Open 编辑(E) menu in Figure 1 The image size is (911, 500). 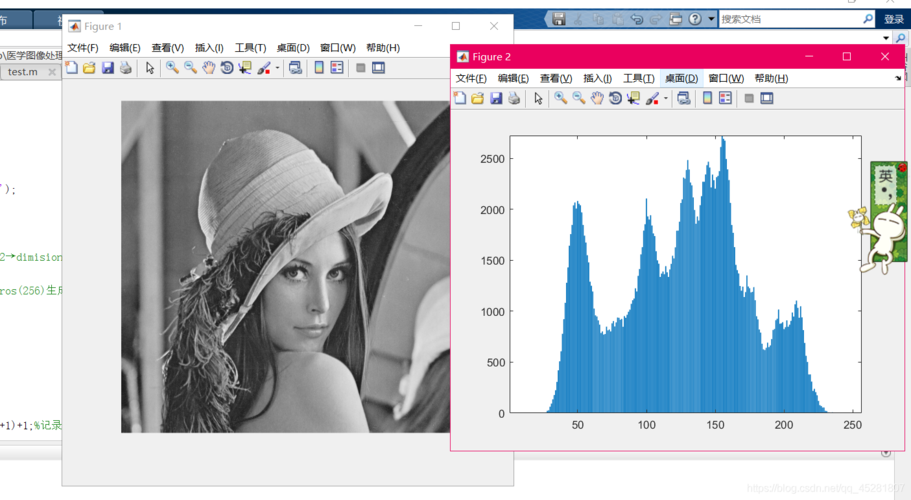coord(125,48)
